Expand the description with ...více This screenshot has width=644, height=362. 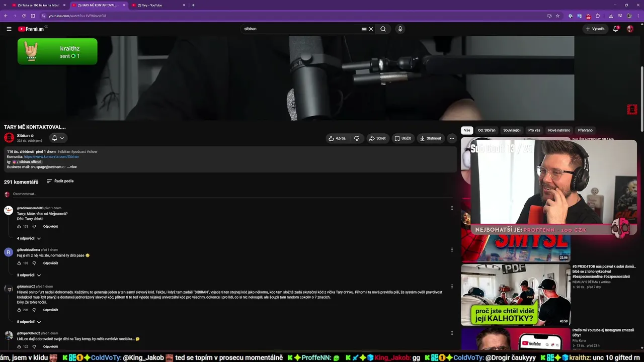coord(72,167)
